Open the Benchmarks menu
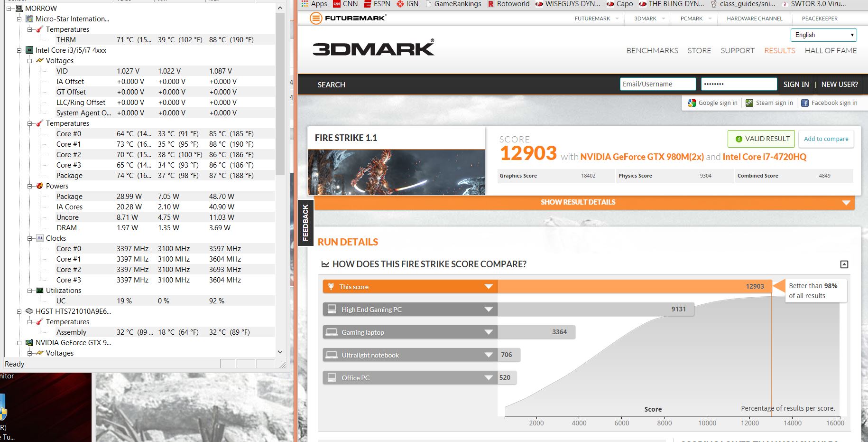 pos(652,50)
